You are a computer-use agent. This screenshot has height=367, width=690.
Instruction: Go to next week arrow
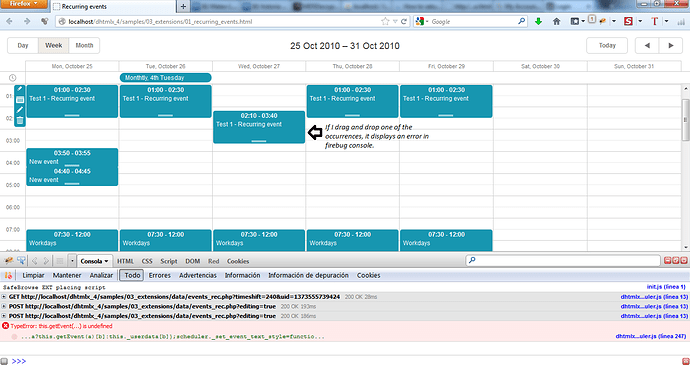[671, 45]
